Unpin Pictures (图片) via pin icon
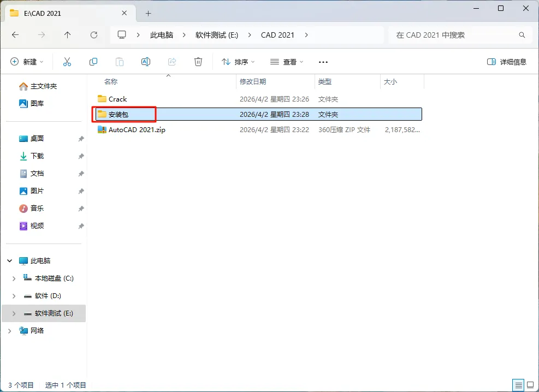Screen dimensions: 539x392 tap(81, 191)
